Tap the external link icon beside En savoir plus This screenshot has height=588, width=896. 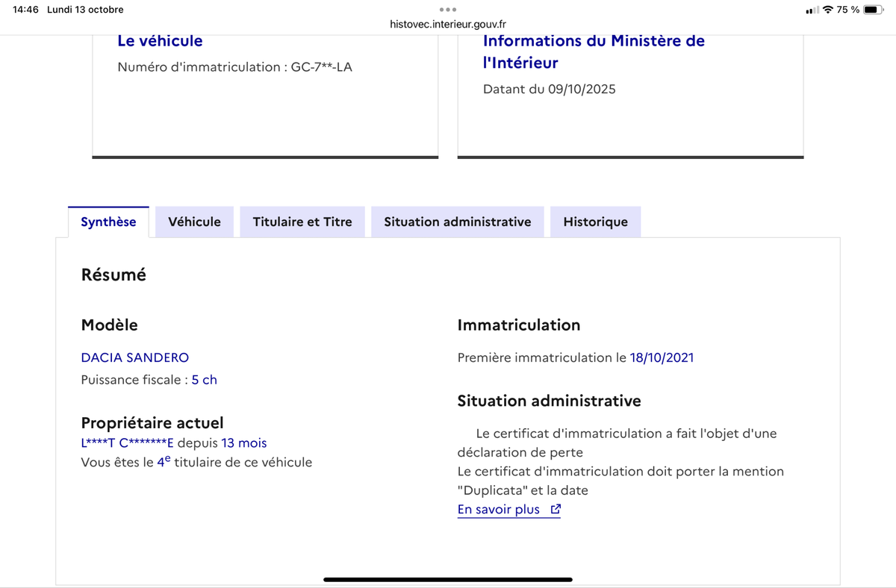pos(555,510)
